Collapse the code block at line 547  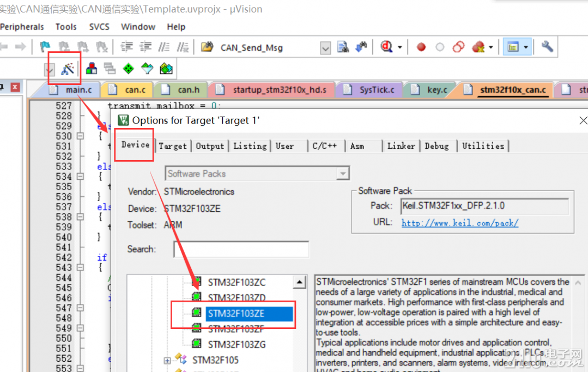tap(80, 308)
